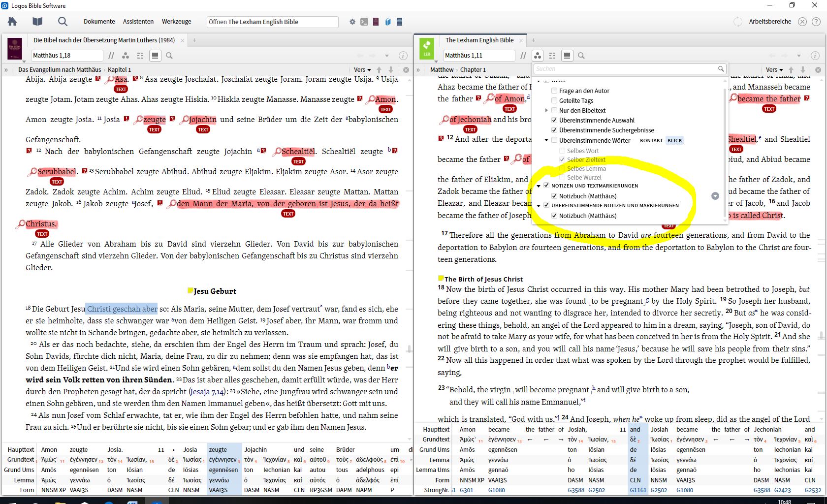827x504 pixels.
Task: Select the Lexham English Bible tab
Action: coord(479,40)
